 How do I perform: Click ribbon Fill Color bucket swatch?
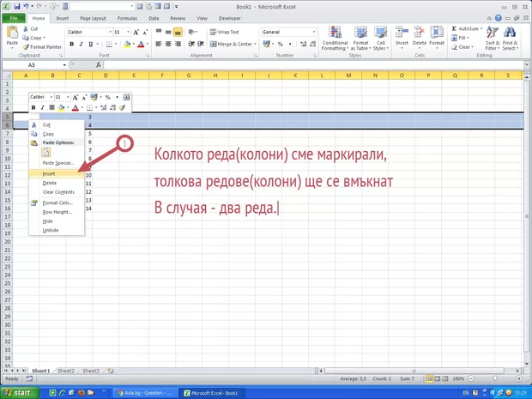[127, 44]
